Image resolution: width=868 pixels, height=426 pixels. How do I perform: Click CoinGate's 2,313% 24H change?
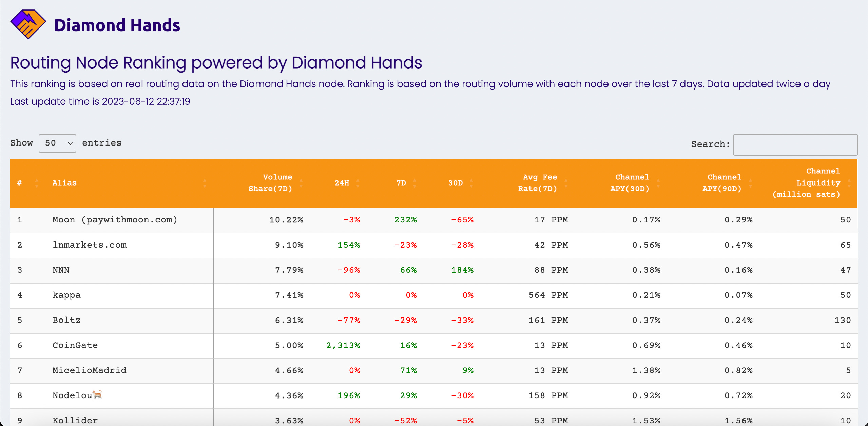point(343,346)
